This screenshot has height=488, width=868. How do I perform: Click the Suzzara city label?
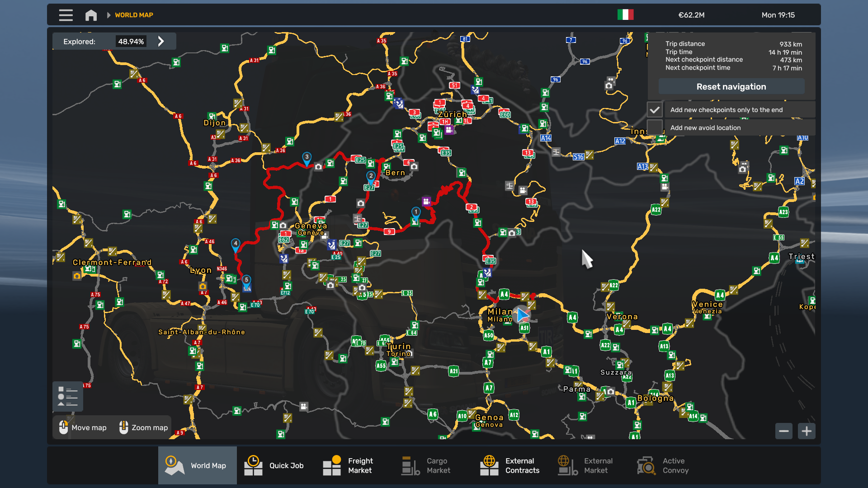pos(616,372)
